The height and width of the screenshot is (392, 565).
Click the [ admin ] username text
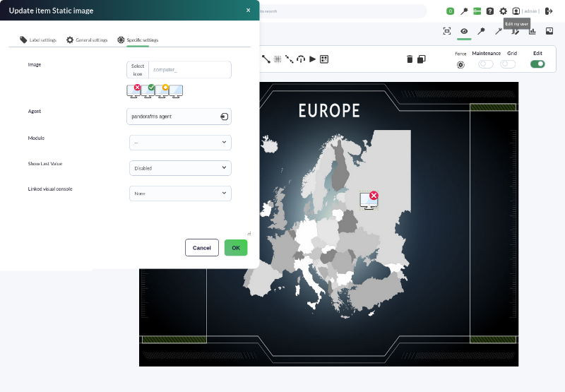[x=530, y=11]
